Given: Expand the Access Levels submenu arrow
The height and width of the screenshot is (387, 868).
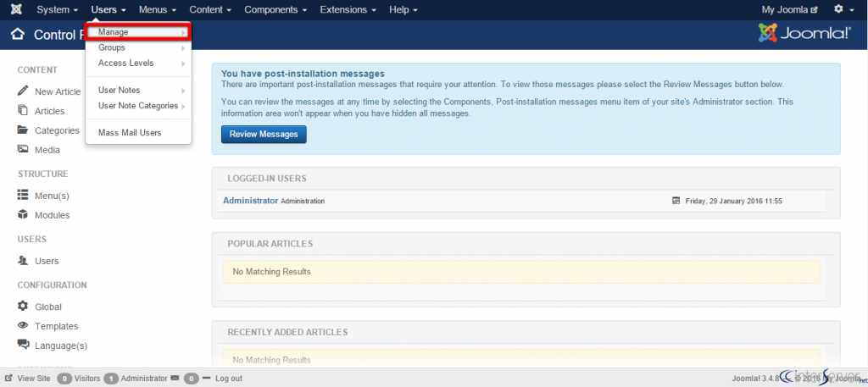Looking at the screenshot, I should [183, 64].
